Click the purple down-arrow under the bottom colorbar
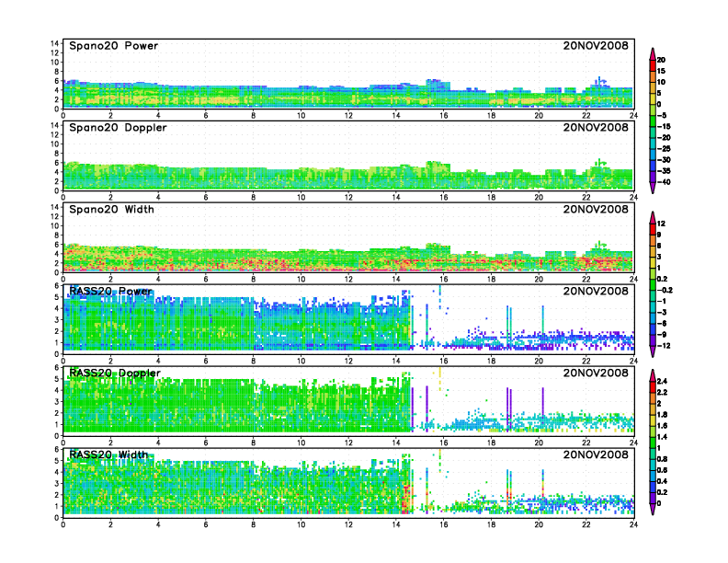The width and height of the screenshot is (728, 563). tap(651, 511)
